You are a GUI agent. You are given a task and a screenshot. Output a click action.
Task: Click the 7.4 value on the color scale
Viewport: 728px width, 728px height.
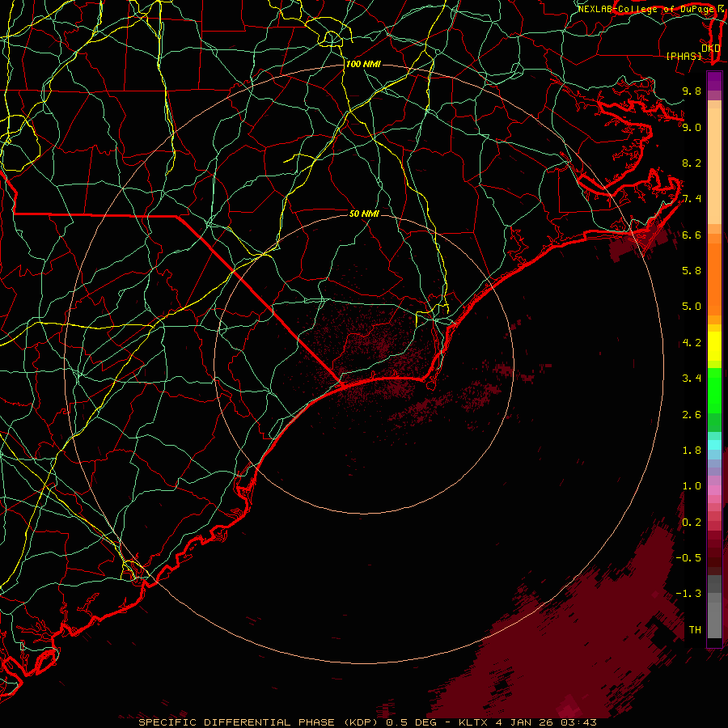click(x=692, y=199)
